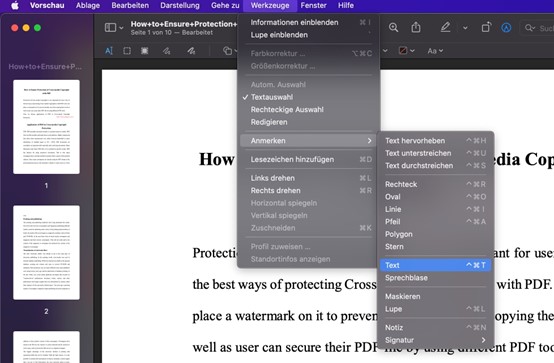This screenshot has height=363, width=554.
Task: Open the highlight color dropdown arrow
Action: tap(465, 28)
